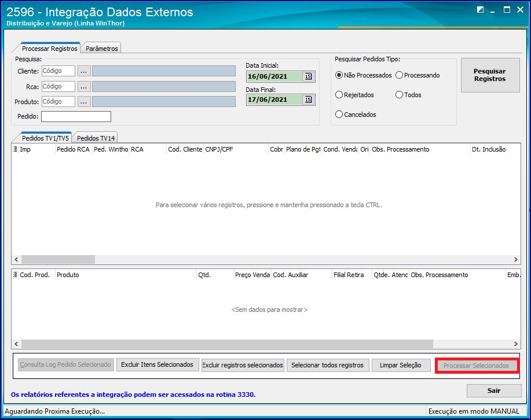Open the column chooser icon in the orders grid
Screen dimensions: 531x420
15,149
